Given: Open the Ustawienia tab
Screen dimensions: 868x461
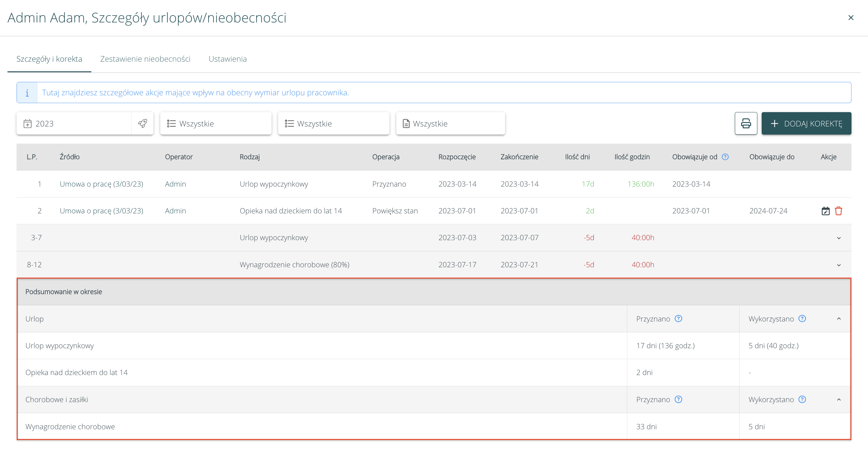Looking at the screenshot, I should click(x=228, y=59).
